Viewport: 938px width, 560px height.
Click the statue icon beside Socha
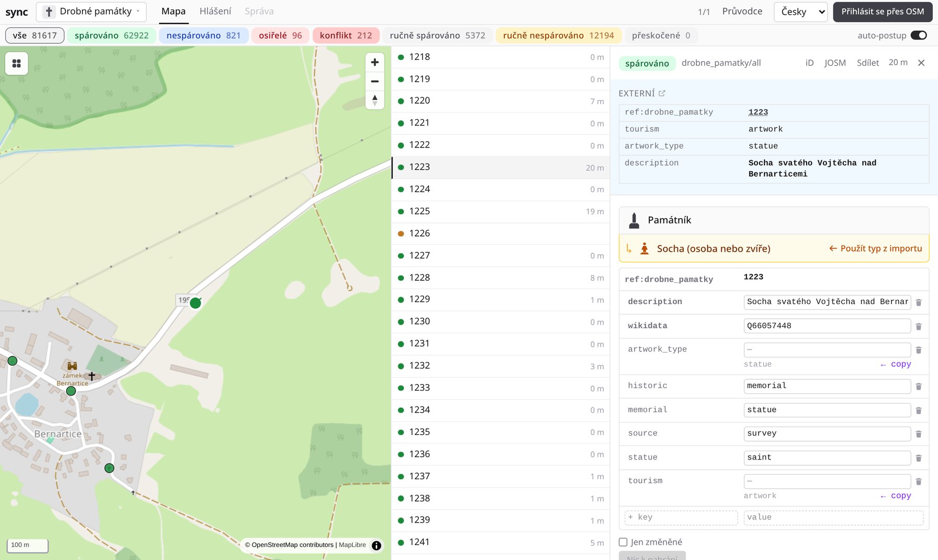click(x=645, y=248)
